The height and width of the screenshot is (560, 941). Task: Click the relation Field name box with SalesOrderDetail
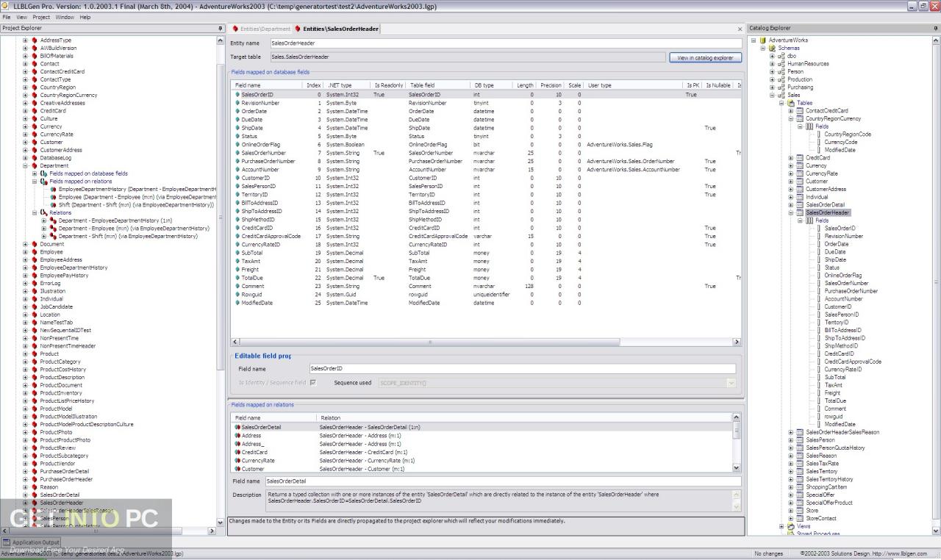point(503,481)
